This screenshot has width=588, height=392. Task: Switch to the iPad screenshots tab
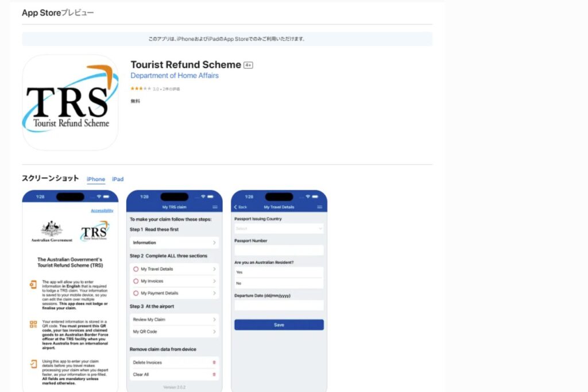(118, 179)
